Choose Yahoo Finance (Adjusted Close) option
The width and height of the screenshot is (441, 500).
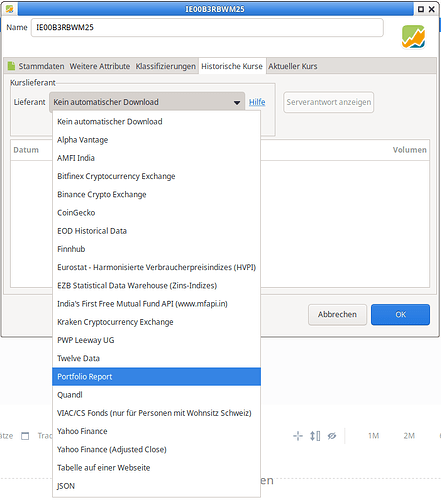click(156, 449)
